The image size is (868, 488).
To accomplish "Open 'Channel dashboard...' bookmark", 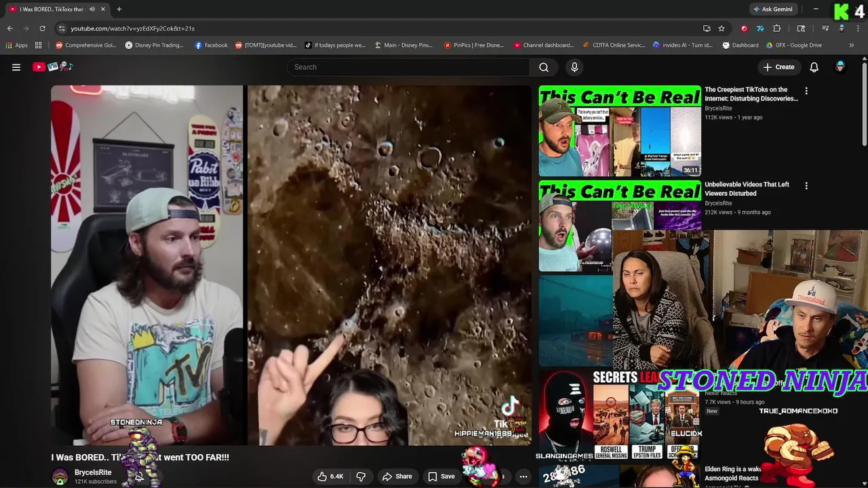I will [x=544, y=45].
